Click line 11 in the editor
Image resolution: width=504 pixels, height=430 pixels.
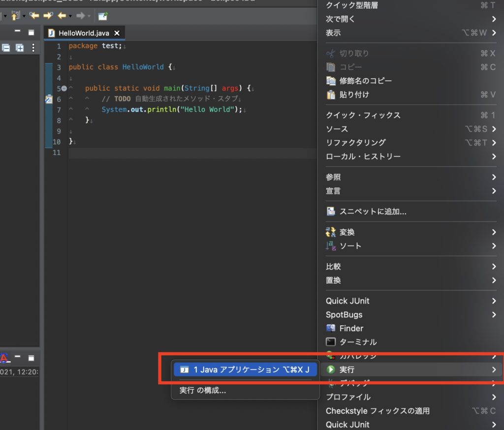point(192,153)
